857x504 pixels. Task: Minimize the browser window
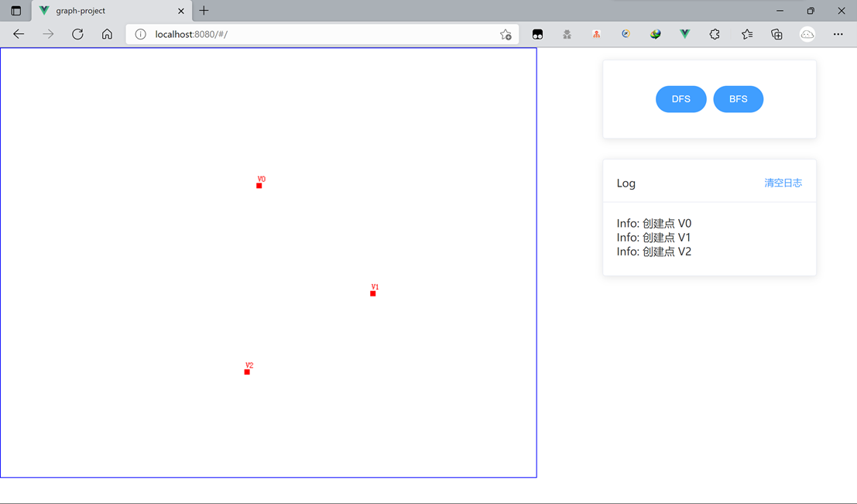[780, 11]
